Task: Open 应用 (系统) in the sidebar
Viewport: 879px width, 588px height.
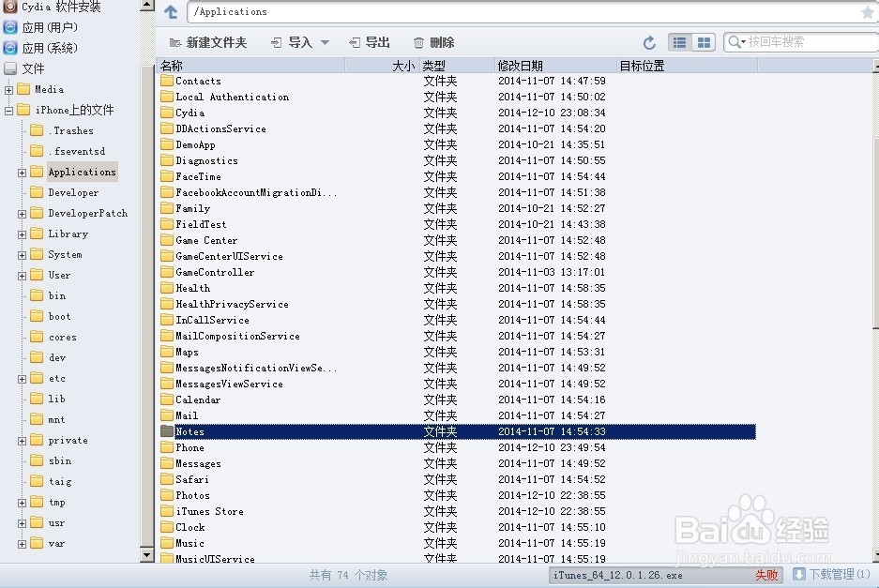Action: 40,48
